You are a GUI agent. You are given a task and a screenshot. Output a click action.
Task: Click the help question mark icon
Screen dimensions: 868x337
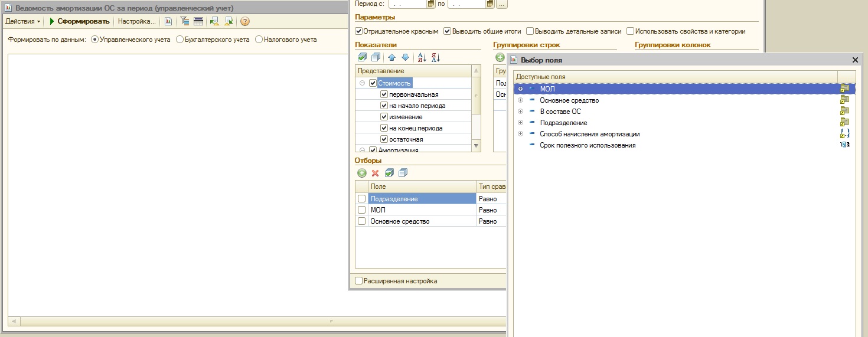point(245,21)
